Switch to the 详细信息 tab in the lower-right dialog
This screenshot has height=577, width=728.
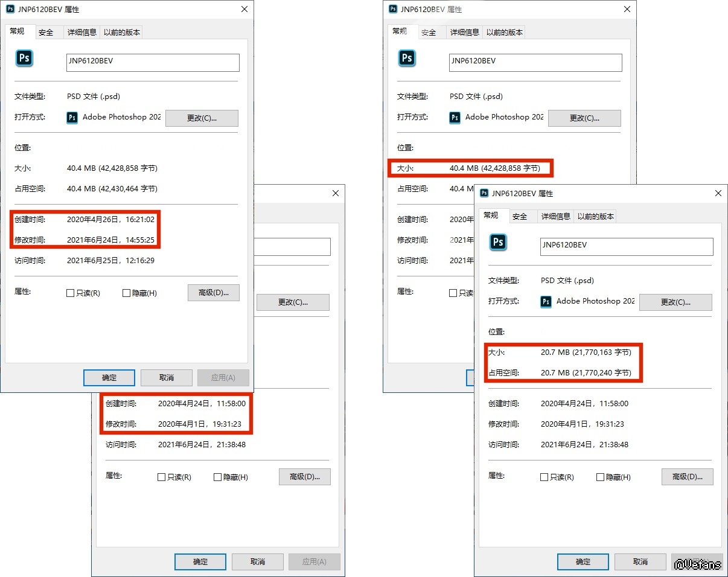point(556,217)
